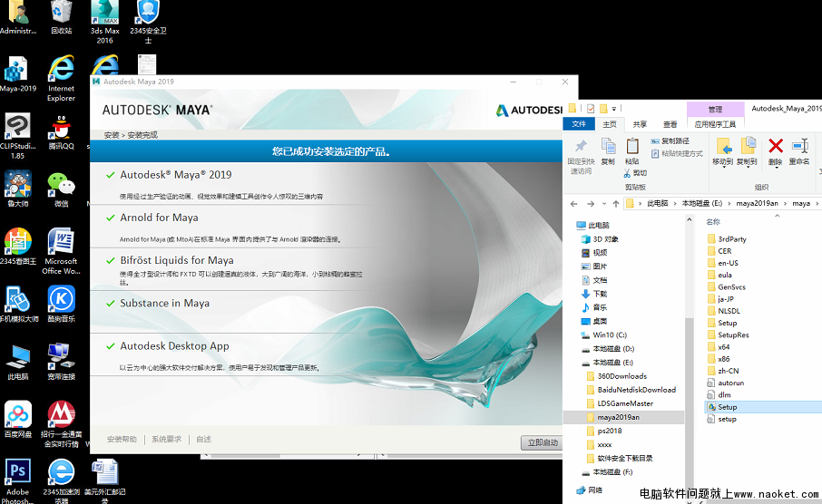Viewport: 822px width, 504px height.
Task: Click 复制路径 in the Explorer ribbon
Action: [670, 141]
